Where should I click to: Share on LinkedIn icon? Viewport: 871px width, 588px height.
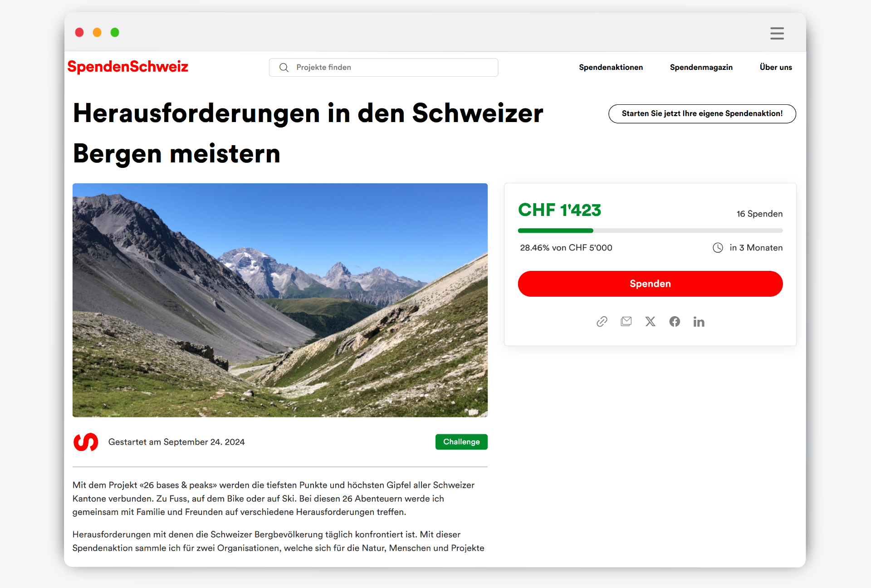(x=699, y=322)
